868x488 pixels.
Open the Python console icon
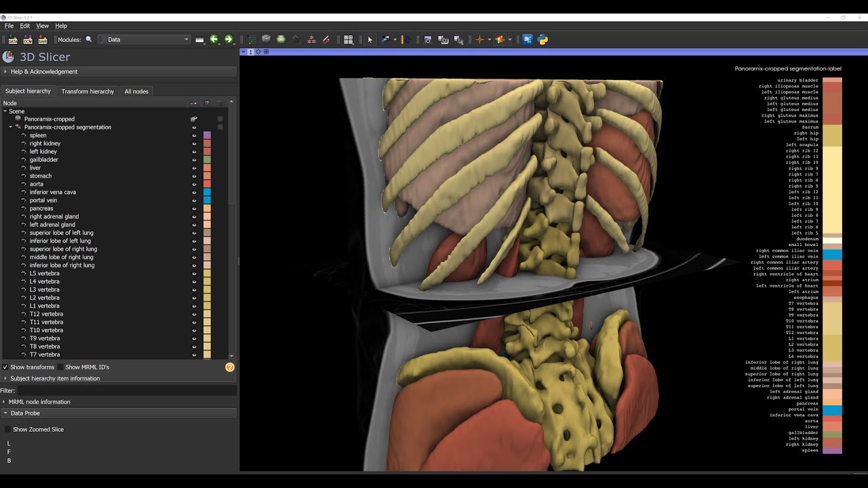(542, 39)
